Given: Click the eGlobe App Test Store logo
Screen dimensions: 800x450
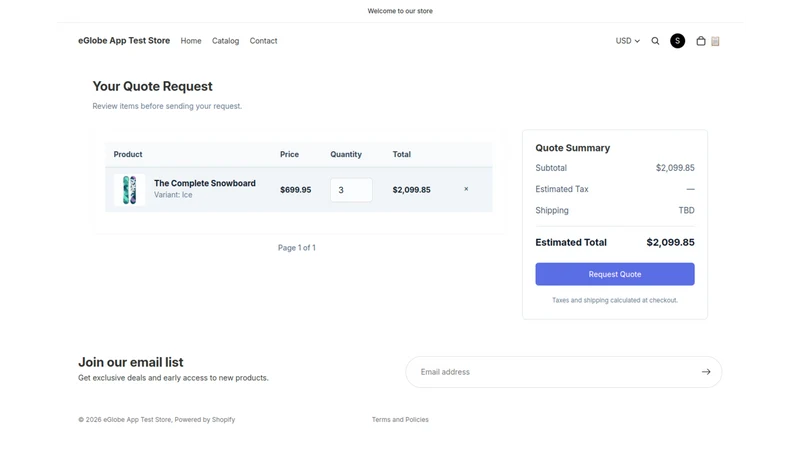Looking at the screenshot, I should [x=124, y=40].
